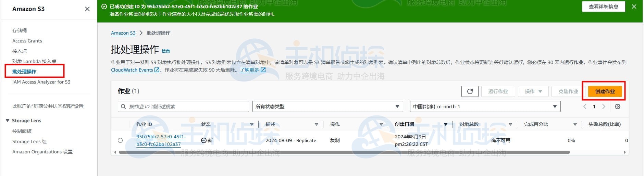Click page number 1

point(594,106)
